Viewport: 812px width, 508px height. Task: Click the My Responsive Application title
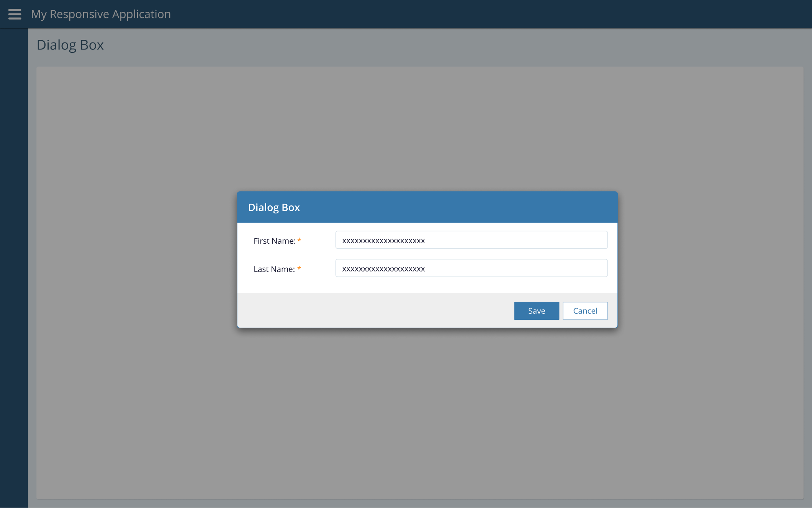click(101, 14)
